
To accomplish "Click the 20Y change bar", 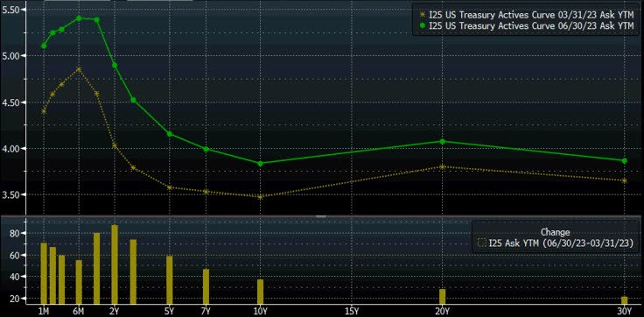I will tap(442, 297).
